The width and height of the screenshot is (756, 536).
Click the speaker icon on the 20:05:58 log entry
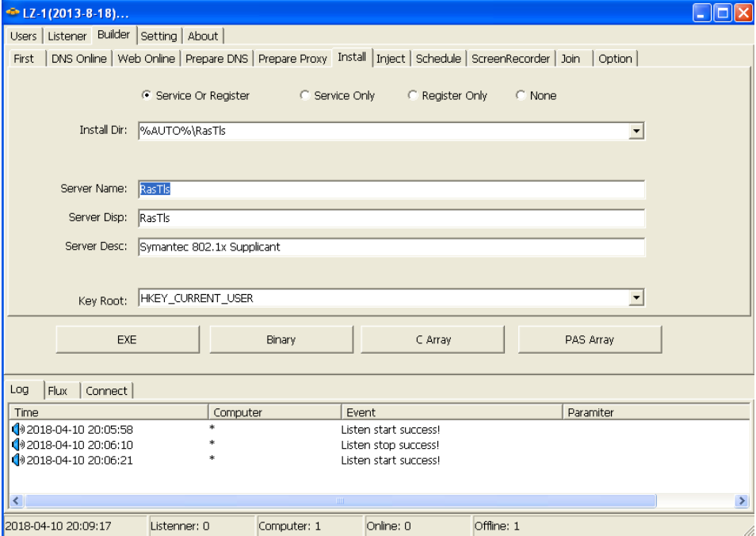17,429
